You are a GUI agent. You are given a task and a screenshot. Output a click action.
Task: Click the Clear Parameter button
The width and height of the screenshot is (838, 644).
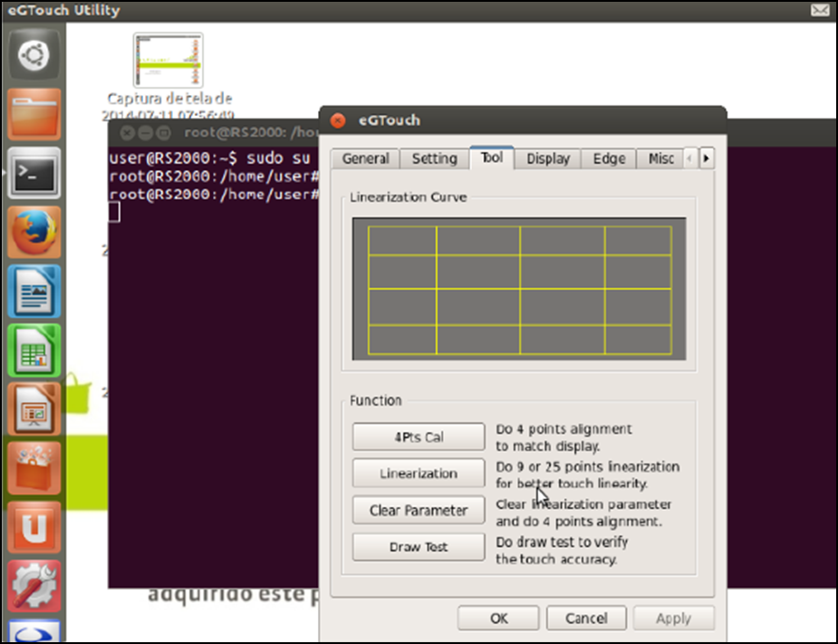(x=419, y=510)
